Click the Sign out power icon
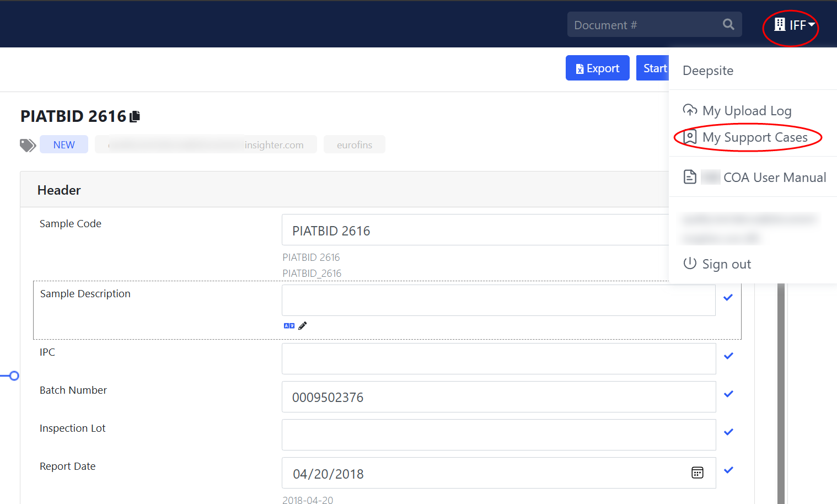The width and height of the screenshot is (837, 504). [690, 264]
